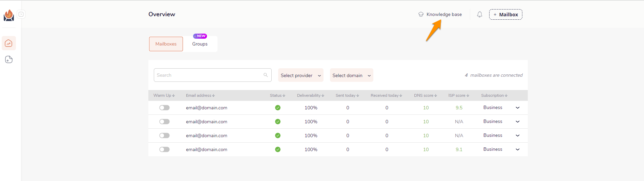Open the Overview dashboard sidebar icon
Viewport: 644px width, 181px height.
[x=9, y=43]
